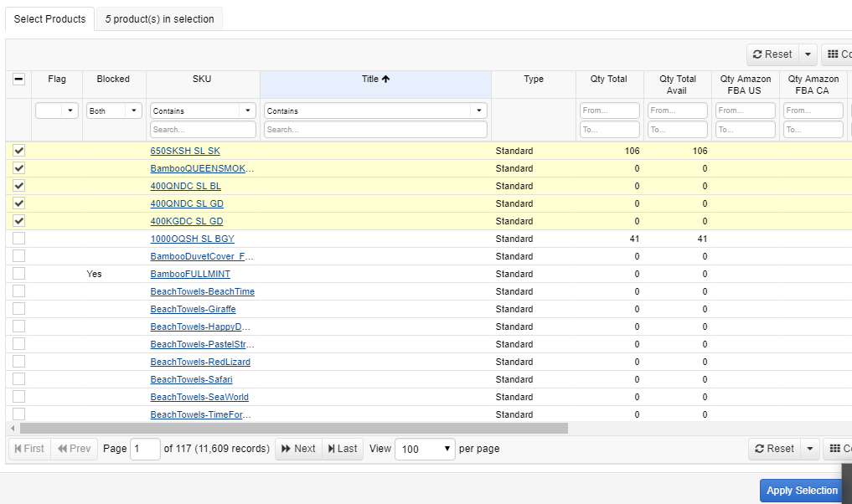This screenshot has height=504, width=852.
Task: Go to the Next page
Action: [x=299, y=449]
